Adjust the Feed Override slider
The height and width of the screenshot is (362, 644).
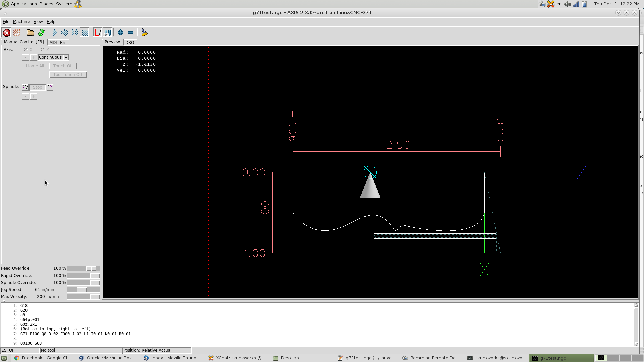[x=91, y=268]
